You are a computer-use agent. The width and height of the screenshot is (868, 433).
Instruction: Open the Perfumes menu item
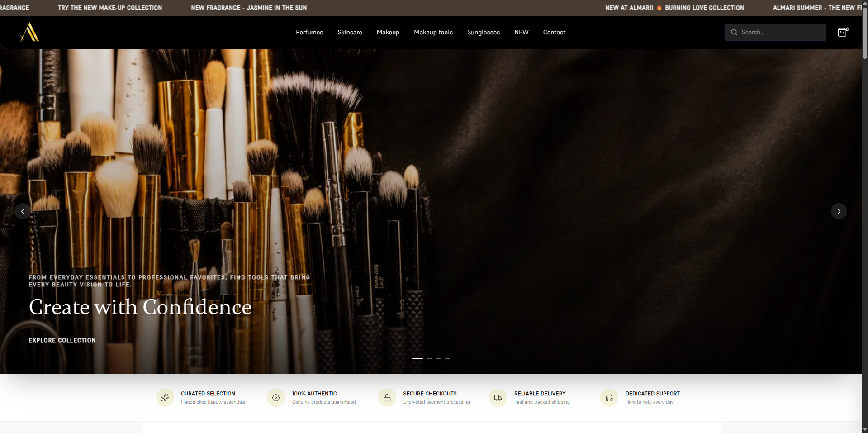309,33
